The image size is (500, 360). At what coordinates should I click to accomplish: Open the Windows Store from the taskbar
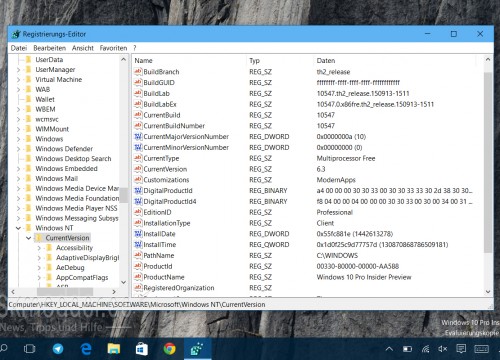coord(142,349)
